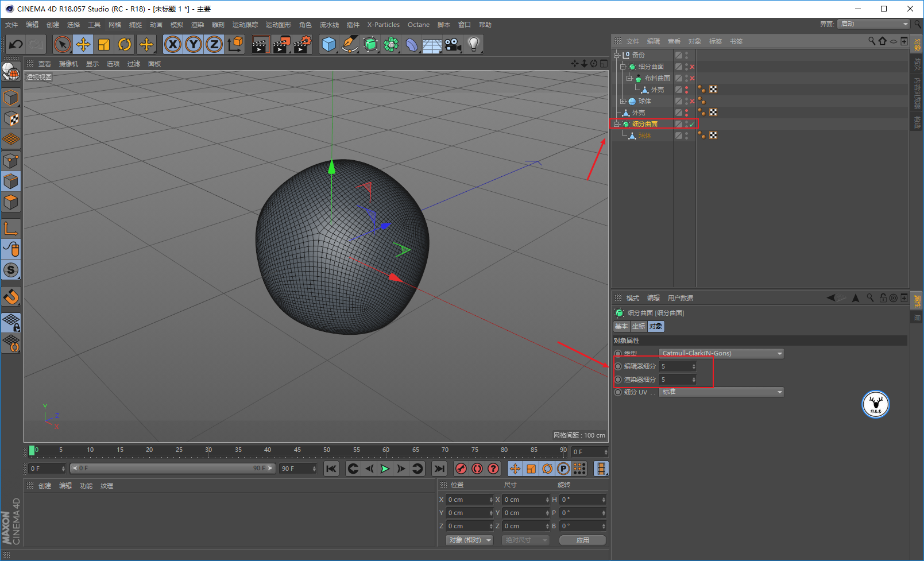
Task: Add a subdivision surface generator icon
Action: pyautogui.click(x=370, y=44)
